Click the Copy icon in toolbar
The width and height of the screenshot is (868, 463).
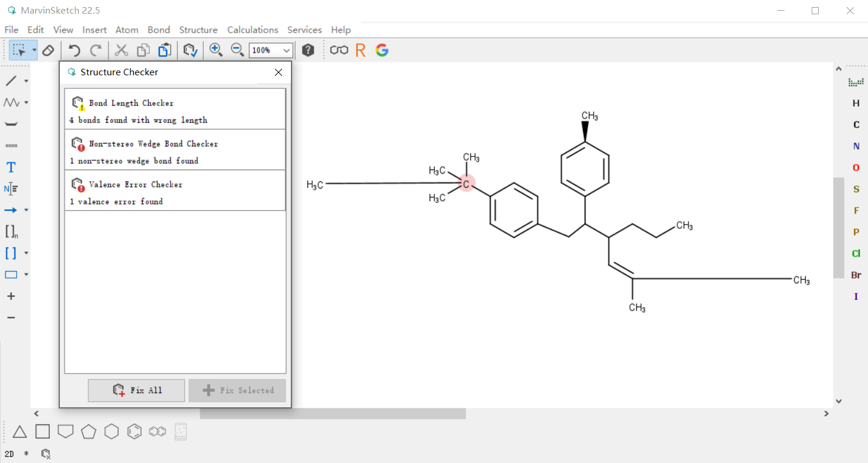[143, 50]
